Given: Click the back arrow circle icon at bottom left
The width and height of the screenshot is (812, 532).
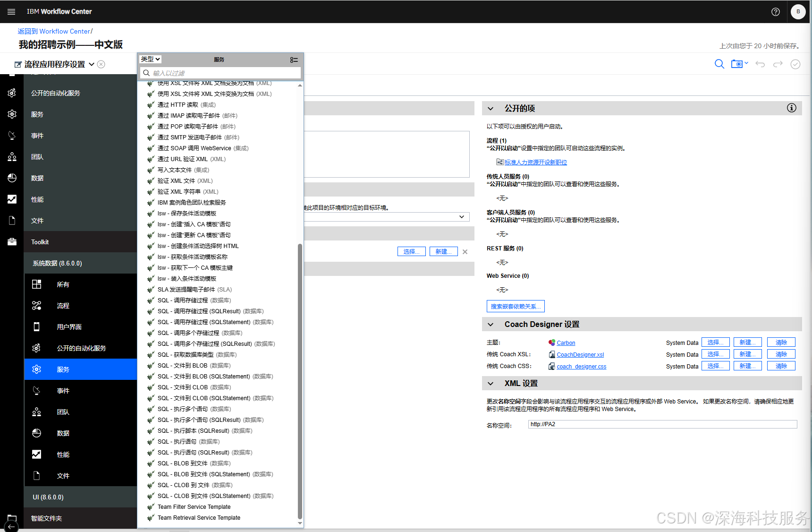Looking at the screenshot, I should [x=11, y=526].
